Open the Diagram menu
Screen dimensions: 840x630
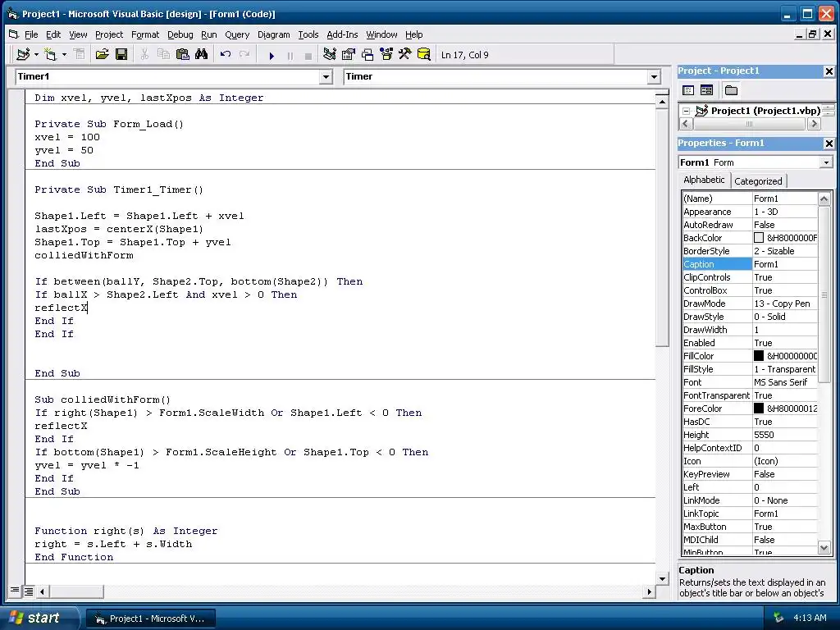274,34
